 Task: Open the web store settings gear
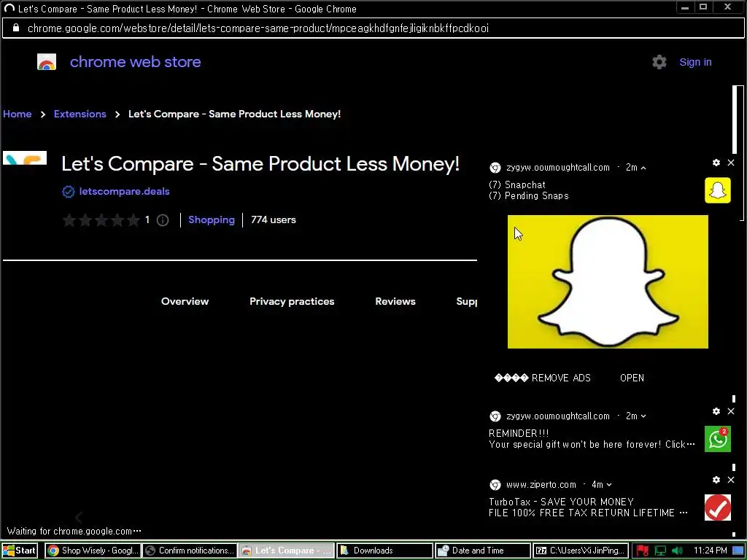click(x=659, y=62)
